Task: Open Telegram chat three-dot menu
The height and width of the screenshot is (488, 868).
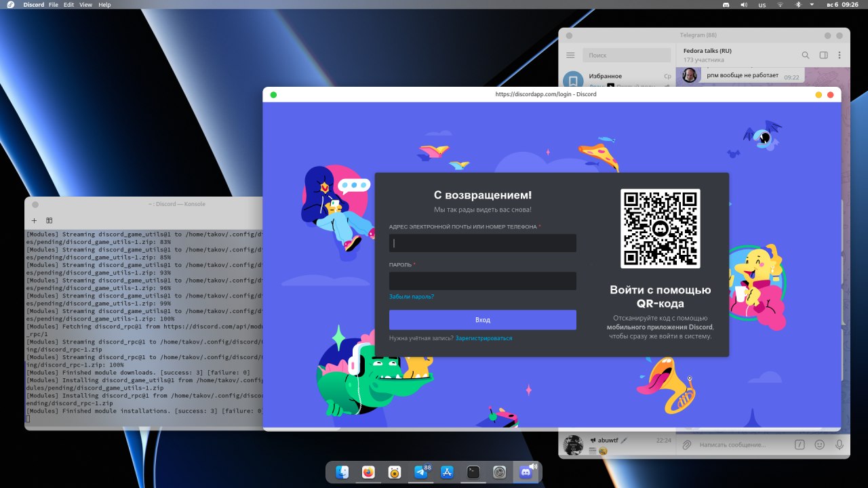Action: pos(840,55)
